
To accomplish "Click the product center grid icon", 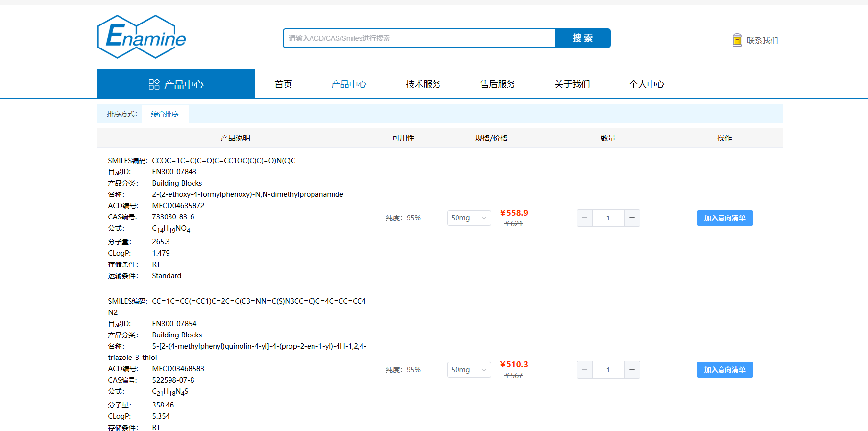I will [154, 84].
